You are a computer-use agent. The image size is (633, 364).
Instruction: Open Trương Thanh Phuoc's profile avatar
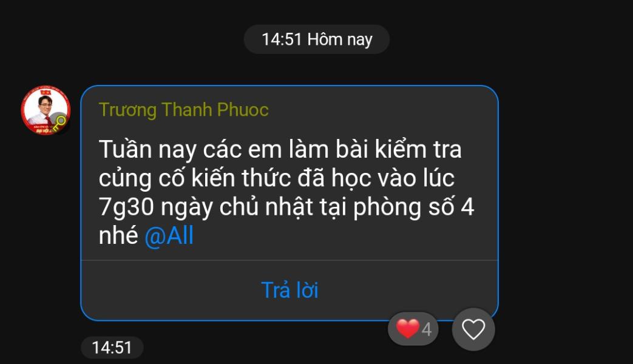pyautogui.click(x=46, y=110)
